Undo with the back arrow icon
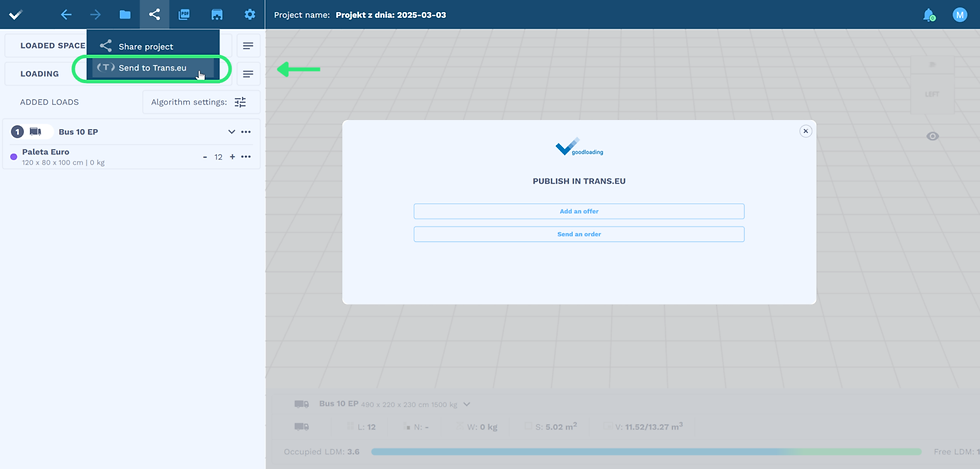The width and height of the screenshot is (980, 469). coord(66,14)
